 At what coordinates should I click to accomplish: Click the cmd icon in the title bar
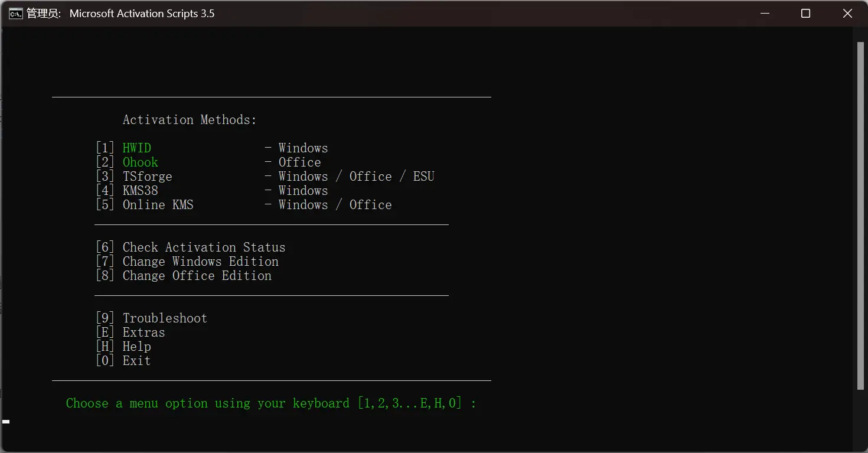(x=16, y=14)
